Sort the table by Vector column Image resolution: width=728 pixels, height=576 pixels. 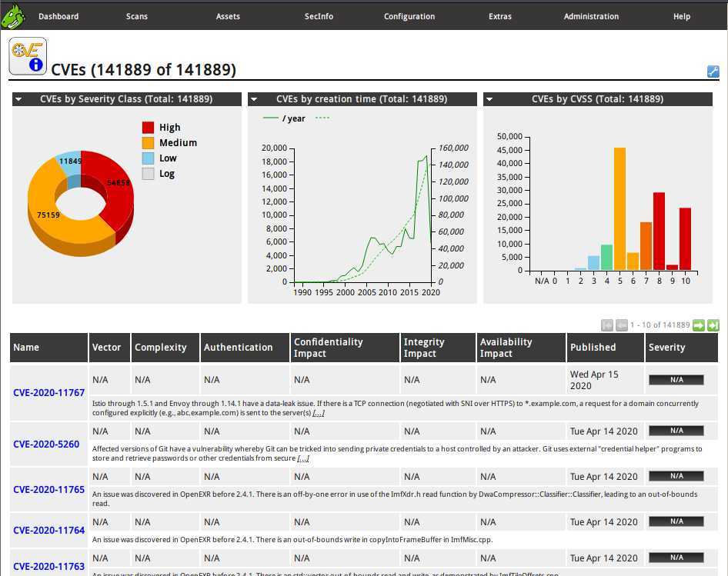coord(106,347)
